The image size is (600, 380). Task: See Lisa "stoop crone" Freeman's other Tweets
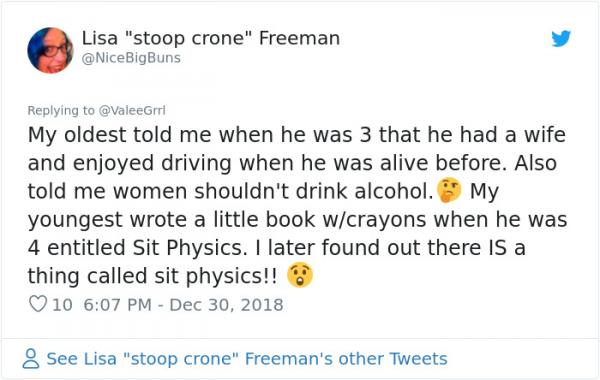[x=247, y=359]
